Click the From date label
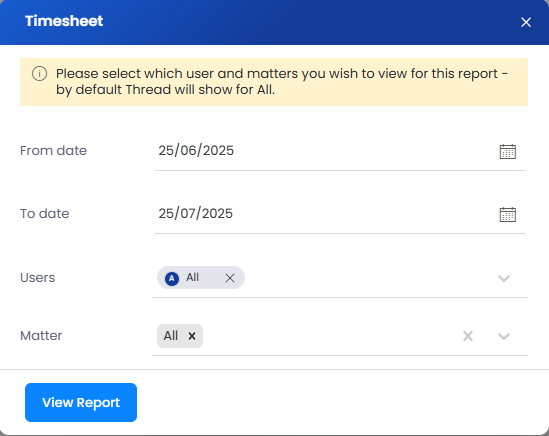Viewport: 549px width, 436px height. (53, 151)
